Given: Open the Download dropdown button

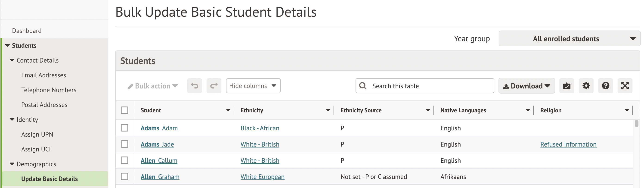Looking at the screenshot, I should click(527, 86).
